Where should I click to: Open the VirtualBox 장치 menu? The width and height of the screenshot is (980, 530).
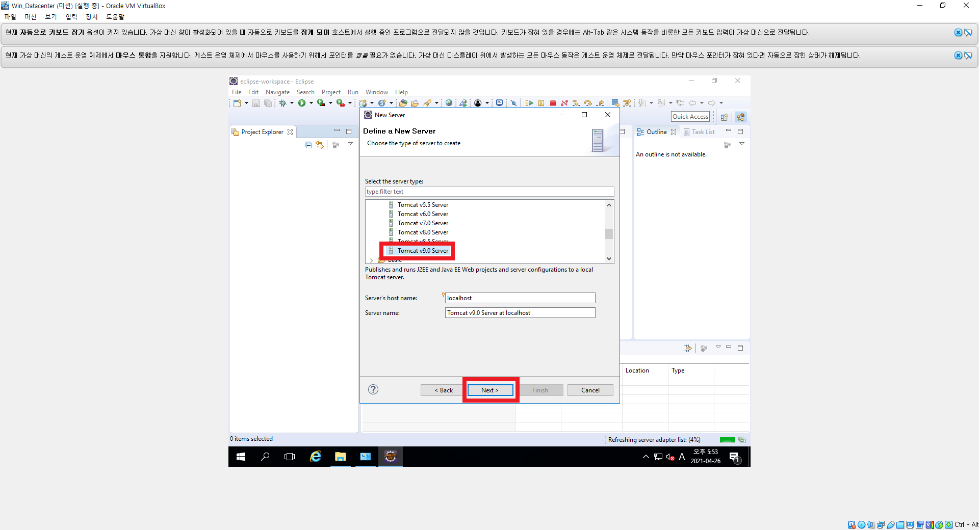(91, 17)
